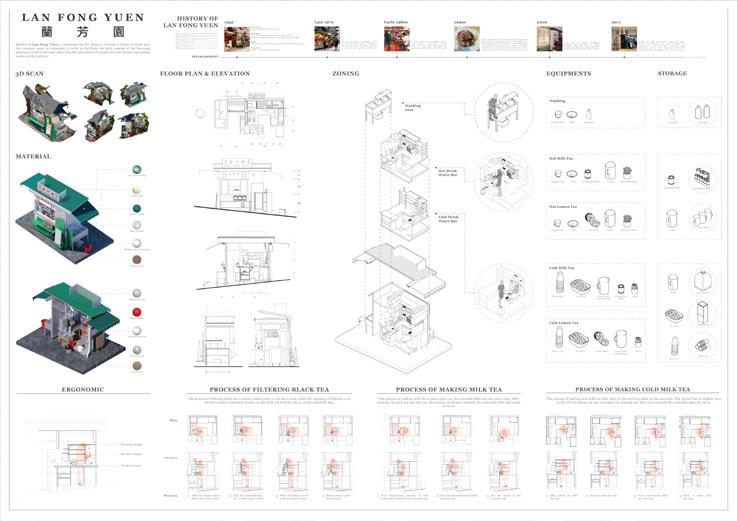Select the 'ZONING' section heading

click(345, 74)
